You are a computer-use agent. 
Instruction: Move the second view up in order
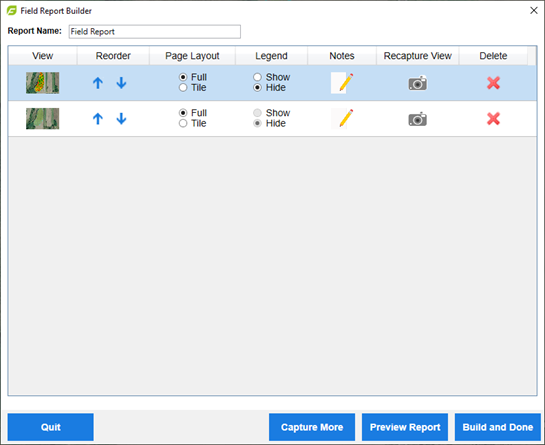[x=98, y=119]
